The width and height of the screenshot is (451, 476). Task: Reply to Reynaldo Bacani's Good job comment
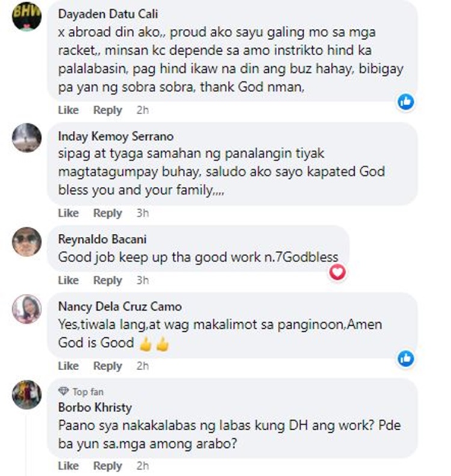[x=108, y=280]
